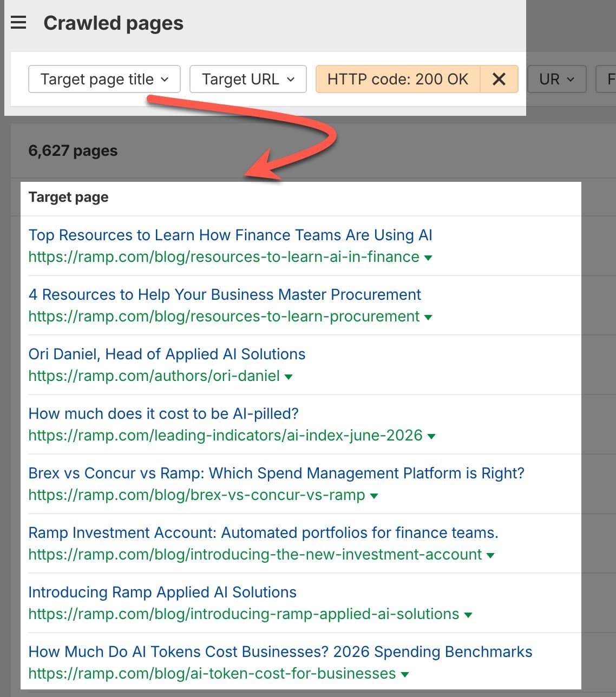This screenshot has width=616, height=697.
Task: Open the Target page title dropdown
Action: [x=104, y=79]
